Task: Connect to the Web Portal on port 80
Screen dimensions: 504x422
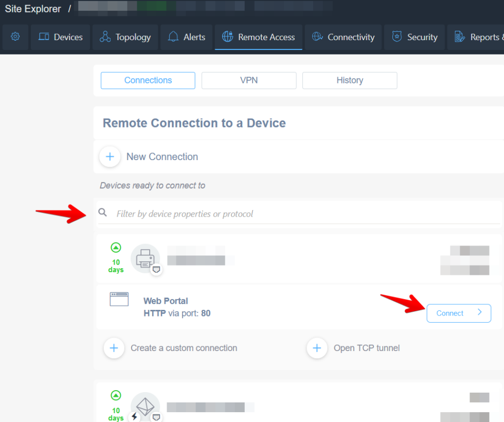Action: [449, 313]
